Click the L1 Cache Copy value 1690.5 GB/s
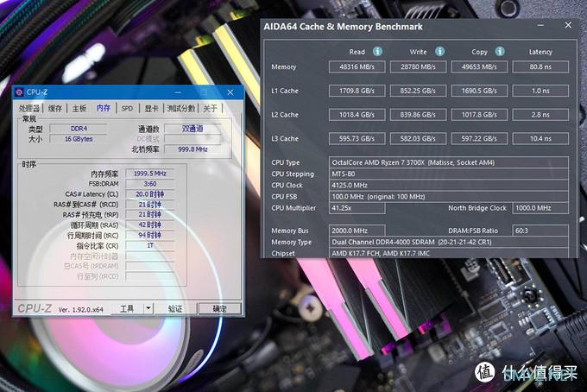 click(x=479, y=91)
